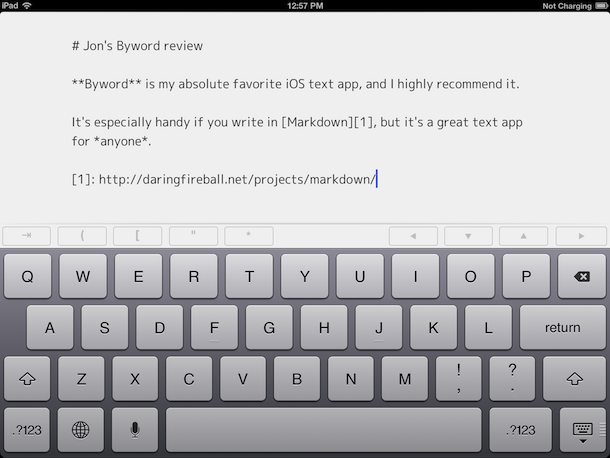The image size is (610, 458).
Task: Insert an asterisk from the accessory bar
Action: [249, 236]
